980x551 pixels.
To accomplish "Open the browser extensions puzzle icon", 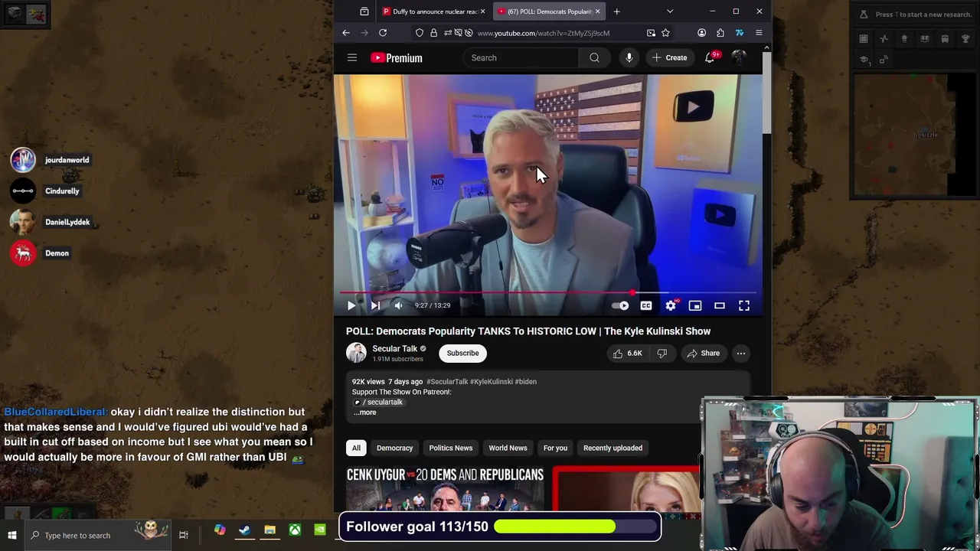I will (720, 33).
